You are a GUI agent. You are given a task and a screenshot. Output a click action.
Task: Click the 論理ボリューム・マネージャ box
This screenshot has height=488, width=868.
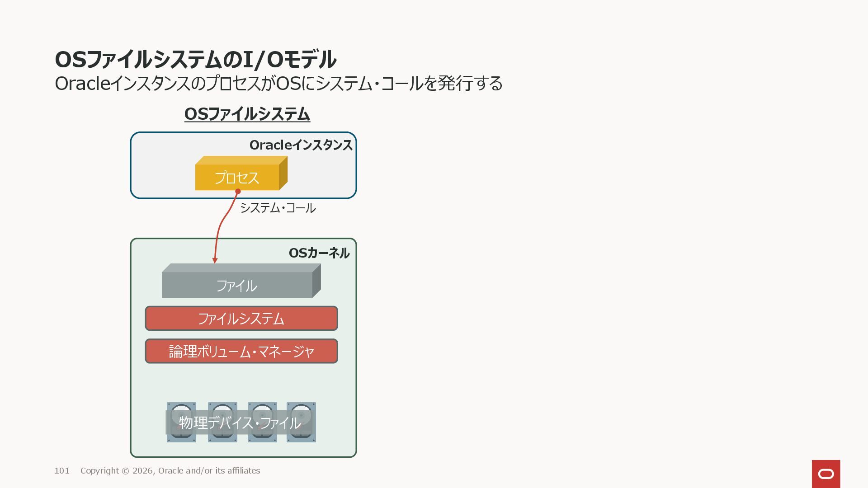[241, 351]
